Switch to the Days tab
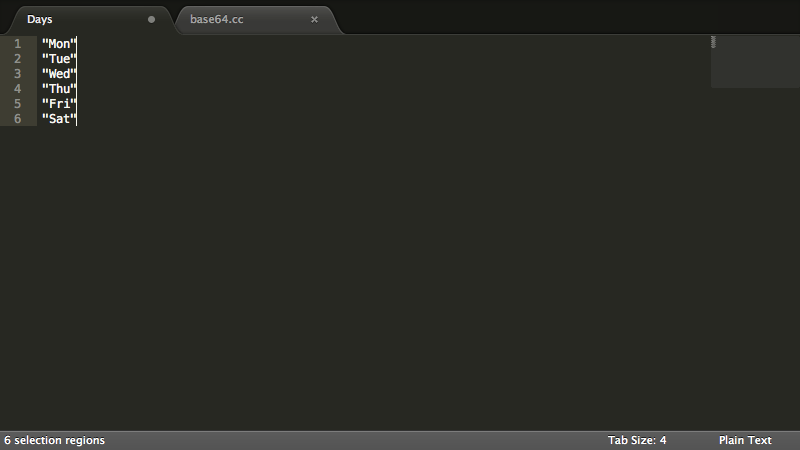The height and width of the screenshot is (450, 800). (x=40, y=19)
